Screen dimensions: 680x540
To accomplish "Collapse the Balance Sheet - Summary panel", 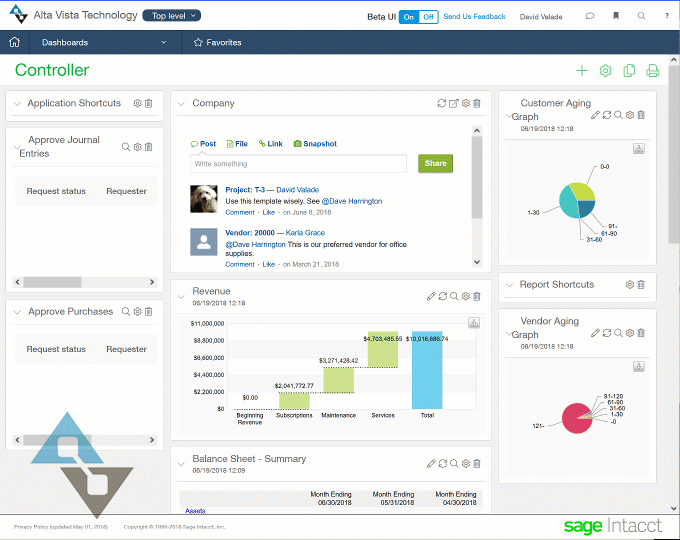I will [181, 464].
